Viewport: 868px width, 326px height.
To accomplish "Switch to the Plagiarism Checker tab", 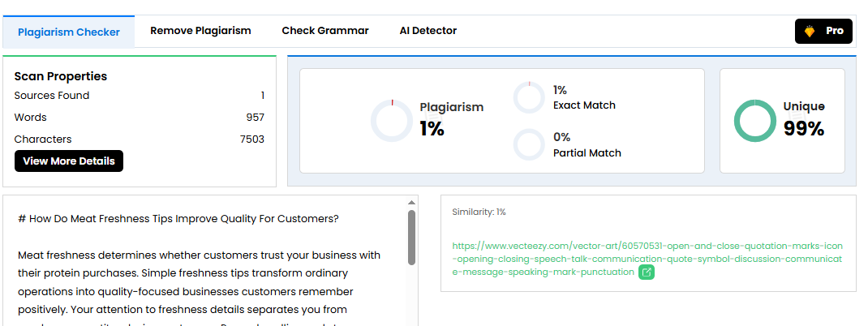I will (69, 32).
